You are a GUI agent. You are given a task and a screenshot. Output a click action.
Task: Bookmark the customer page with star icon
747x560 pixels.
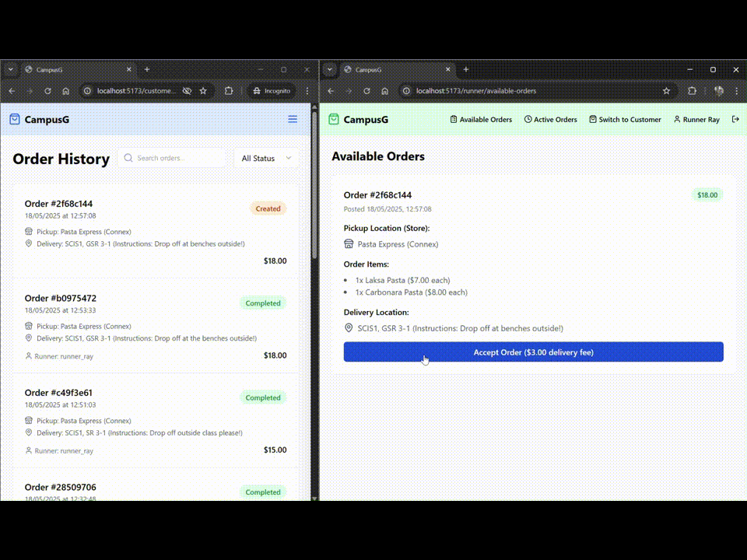[x=203, y=91]
